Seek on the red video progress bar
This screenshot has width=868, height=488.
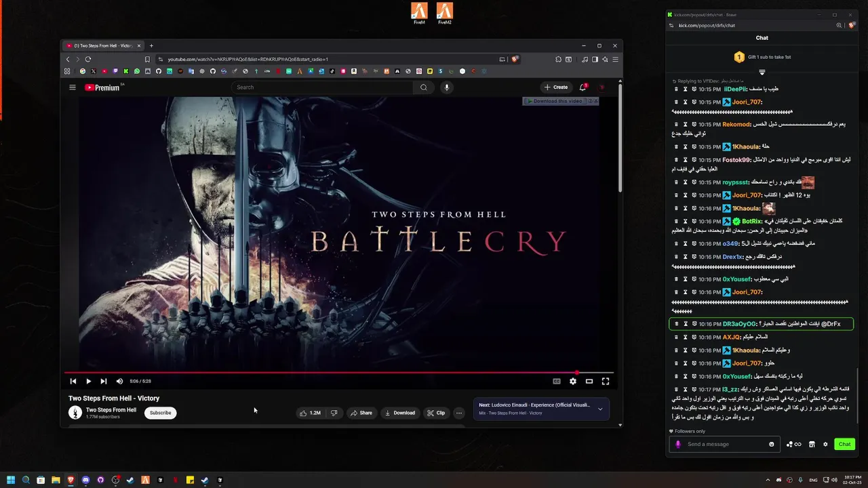click(x=339, y=373)
